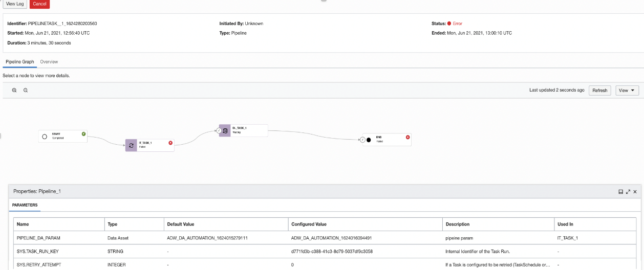644x270 pixels.
Task: Select the Pipeline Graph tab
Action: point(20,62)
